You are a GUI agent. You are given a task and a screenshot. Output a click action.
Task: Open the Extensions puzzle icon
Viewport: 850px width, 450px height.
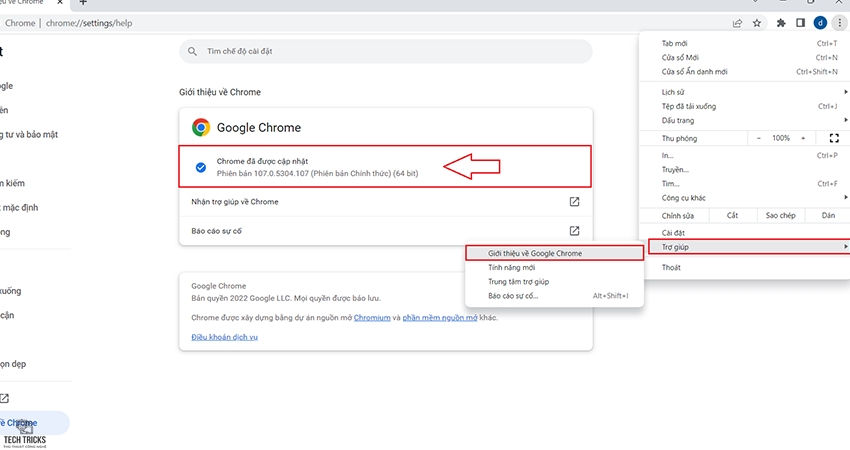point(781,23)
